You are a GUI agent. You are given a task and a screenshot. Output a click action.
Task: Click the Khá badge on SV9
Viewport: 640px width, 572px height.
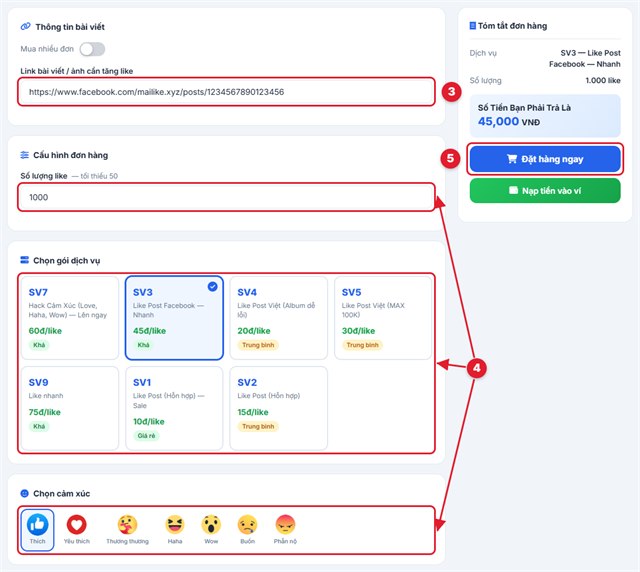click(x=39, y=426)
